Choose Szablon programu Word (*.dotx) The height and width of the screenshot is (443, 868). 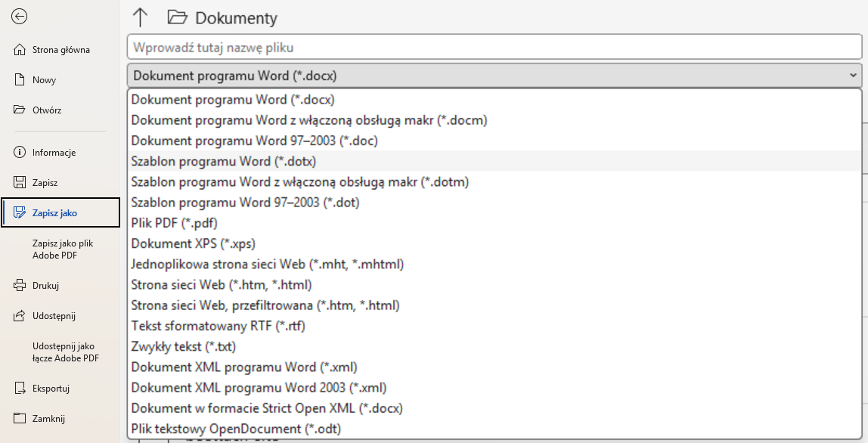click(x=224, y=161)
